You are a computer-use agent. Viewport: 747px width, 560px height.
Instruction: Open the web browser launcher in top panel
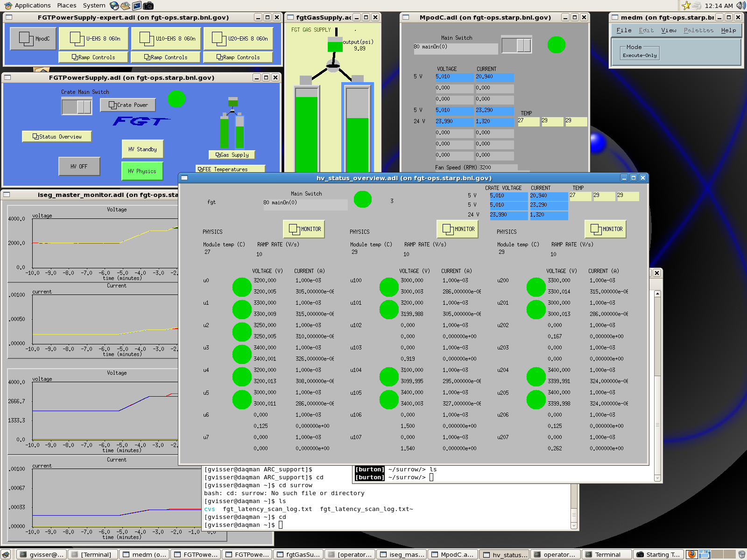(x=114, y=6)
